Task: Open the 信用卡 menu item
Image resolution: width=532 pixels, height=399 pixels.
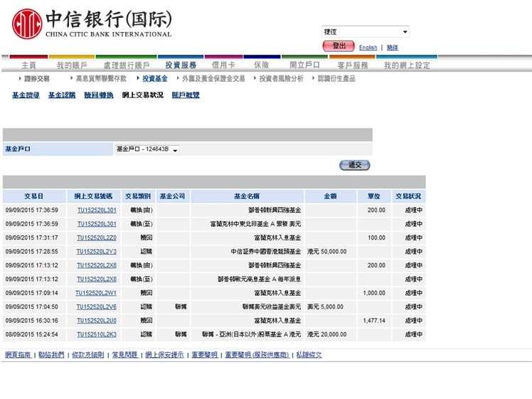Action: click(223, 65)
